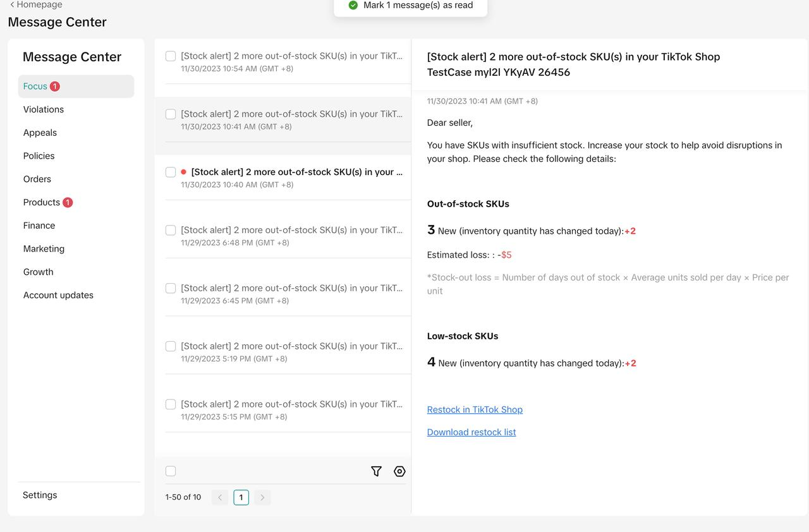Check the 10:54 AM stock alert checkbox
This screenshot has height=532, width=809.
171,56
